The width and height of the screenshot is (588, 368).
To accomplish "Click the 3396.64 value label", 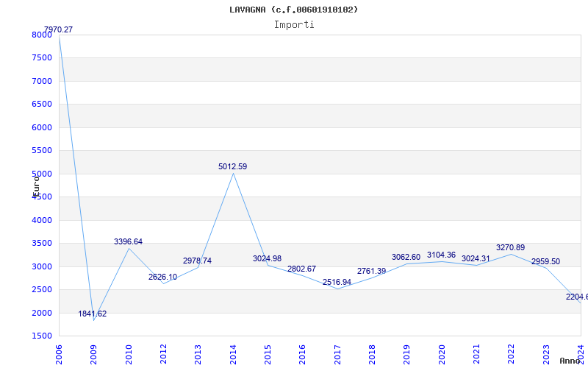I will tap(128, 242).
